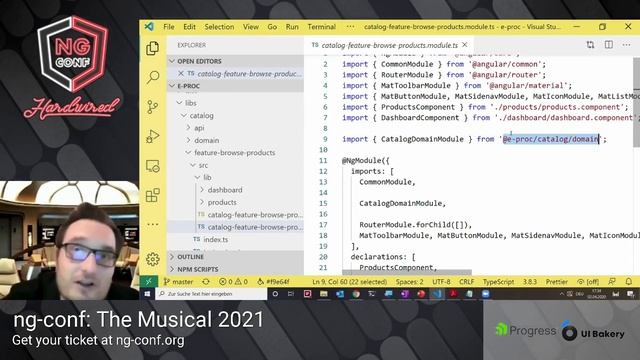Split the editor to the right
This screenshot has width=640, height=360.
point(609,44)
